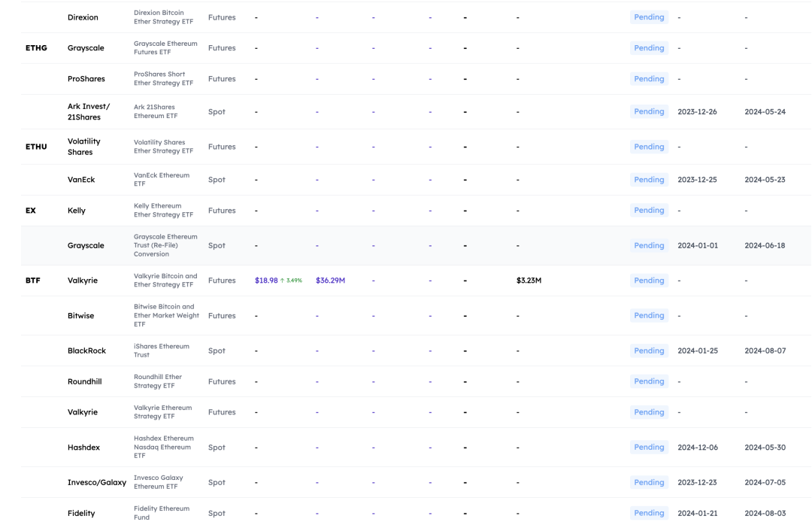
Task: Click the EX ticker symbol
Action: (31, 211)
